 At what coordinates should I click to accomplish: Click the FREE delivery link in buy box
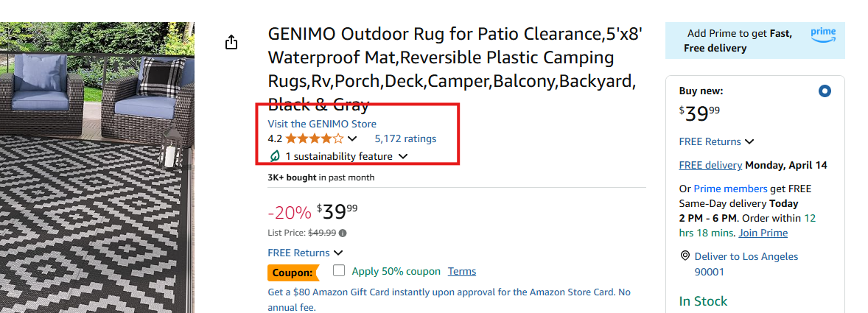pyautogui.click(x=710, y=166)
